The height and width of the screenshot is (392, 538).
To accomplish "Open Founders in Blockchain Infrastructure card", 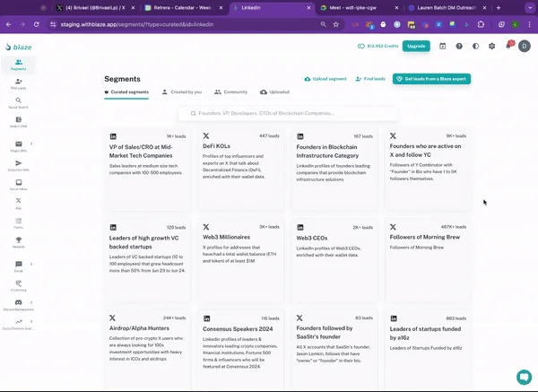I will point(334,169).
